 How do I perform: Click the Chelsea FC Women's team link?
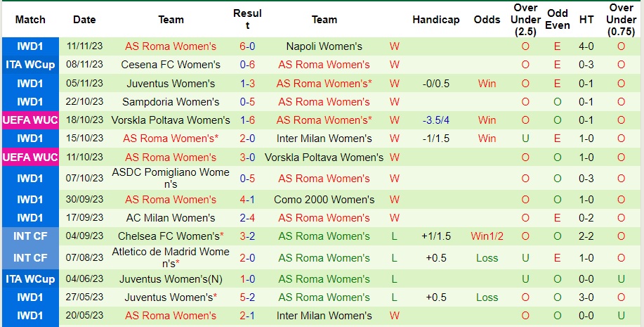tap(171, 236)
